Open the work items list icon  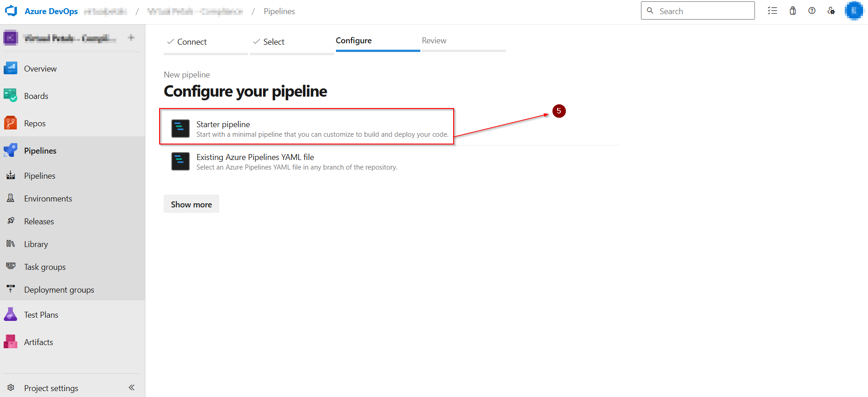772,10
